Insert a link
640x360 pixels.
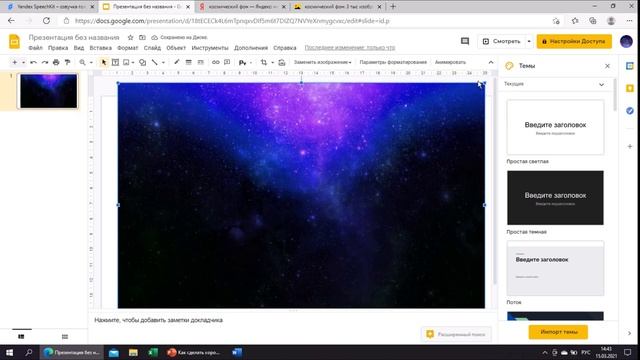click(x=216, y=62)
